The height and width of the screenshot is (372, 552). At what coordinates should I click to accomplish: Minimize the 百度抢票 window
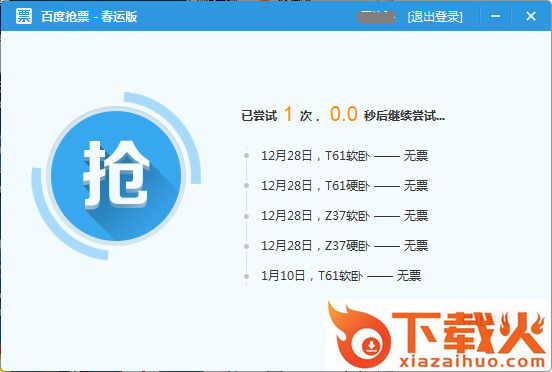click(496, 16)
